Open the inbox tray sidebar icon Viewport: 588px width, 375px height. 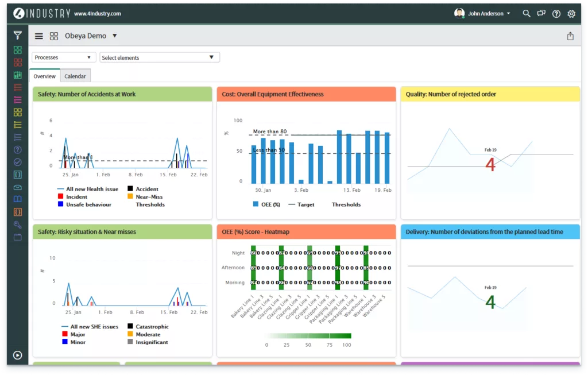pyautogui.click(x=18, y=187)
